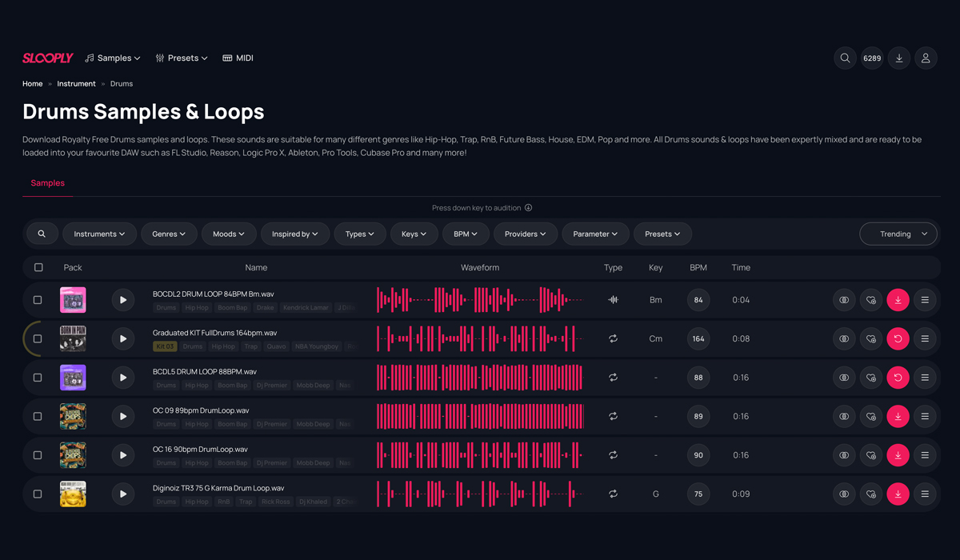The width and height of the screenshot is (960, 560).
Task: Open the more options menu for Diginoiz TR3 75
Action: (x=926, y=494)
